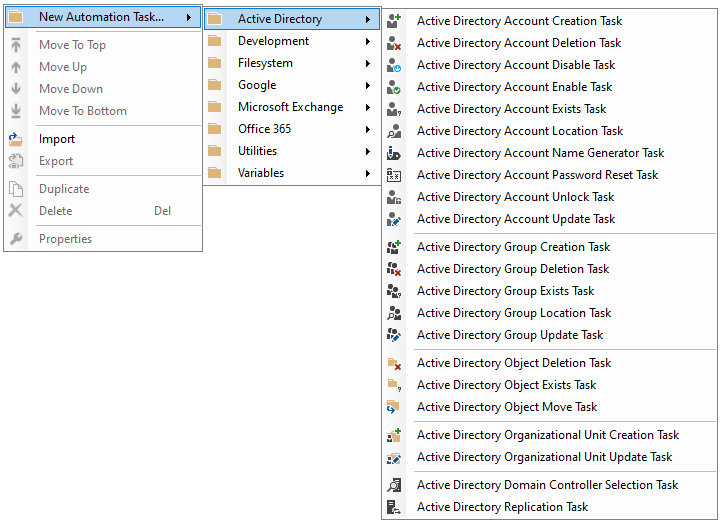Open the Office 365 category
724x525 pixels.
tap(264, 129)
